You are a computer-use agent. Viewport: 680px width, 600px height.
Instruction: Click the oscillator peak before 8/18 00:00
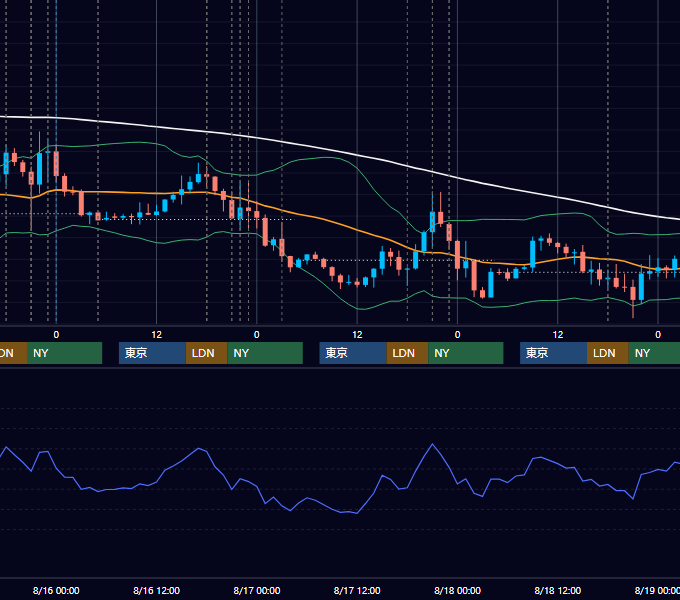point(432,444)
